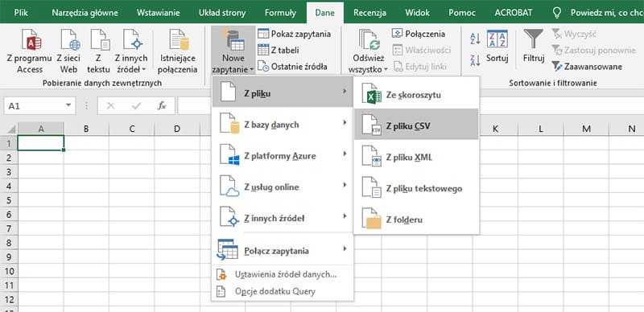This screenshot has height=312, width=644.
Task: Choose Z folderu in the submenu
Action: pos(416,220)
